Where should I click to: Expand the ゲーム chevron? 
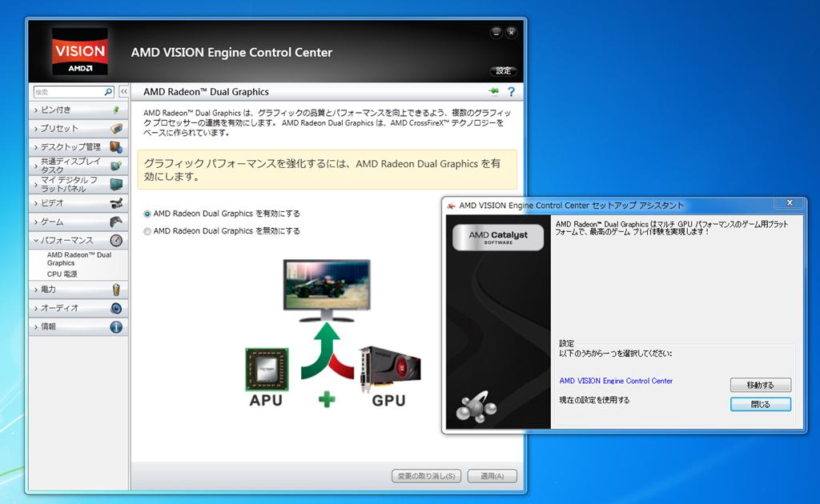point(36,222)
